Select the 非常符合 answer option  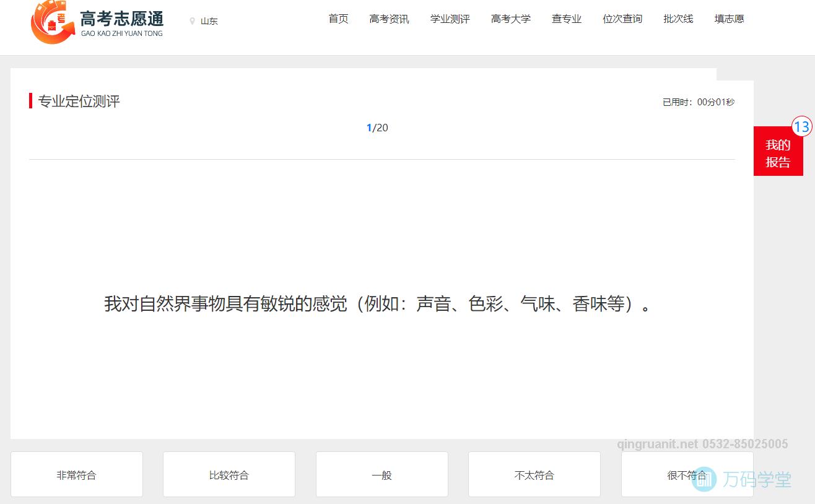[76, 474]
